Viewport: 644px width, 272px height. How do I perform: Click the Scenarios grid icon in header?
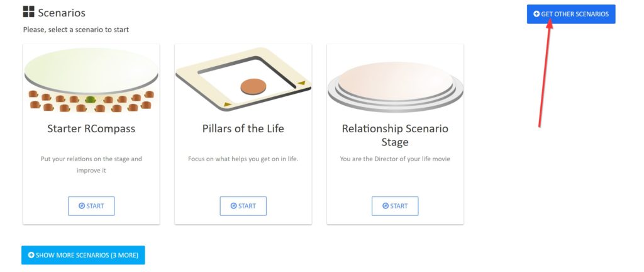pos(28,11)
